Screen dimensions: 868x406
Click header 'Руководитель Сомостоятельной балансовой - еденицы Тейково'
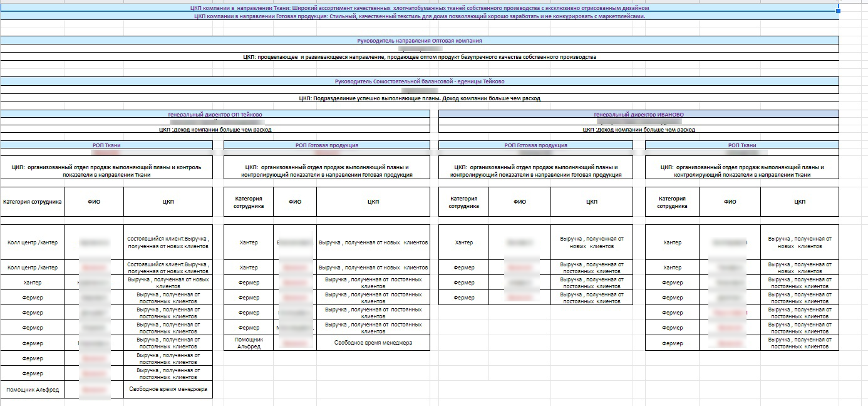[x=419, y=81]
